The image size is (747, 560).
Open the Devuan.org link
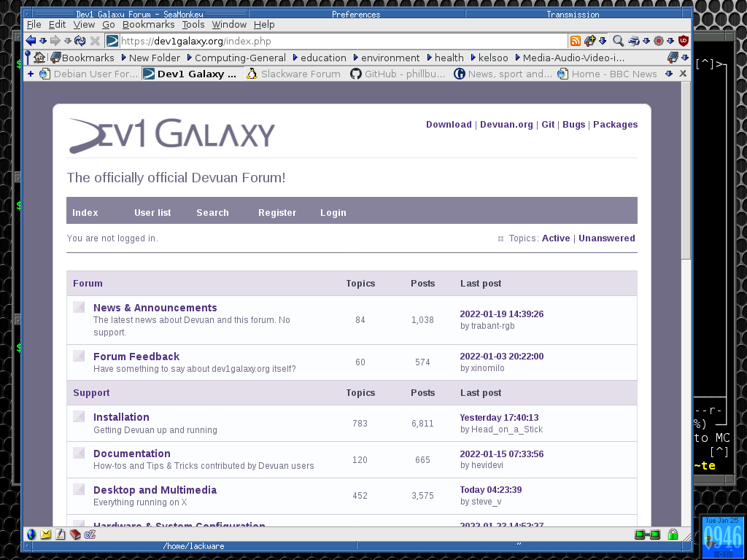coord(506,124)
